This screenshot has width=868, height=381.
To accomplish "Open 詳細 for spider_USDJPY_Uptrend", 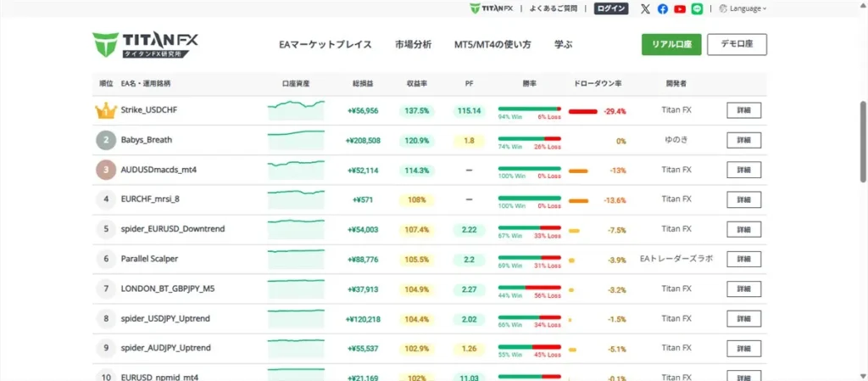I will (x=743, y=319).
